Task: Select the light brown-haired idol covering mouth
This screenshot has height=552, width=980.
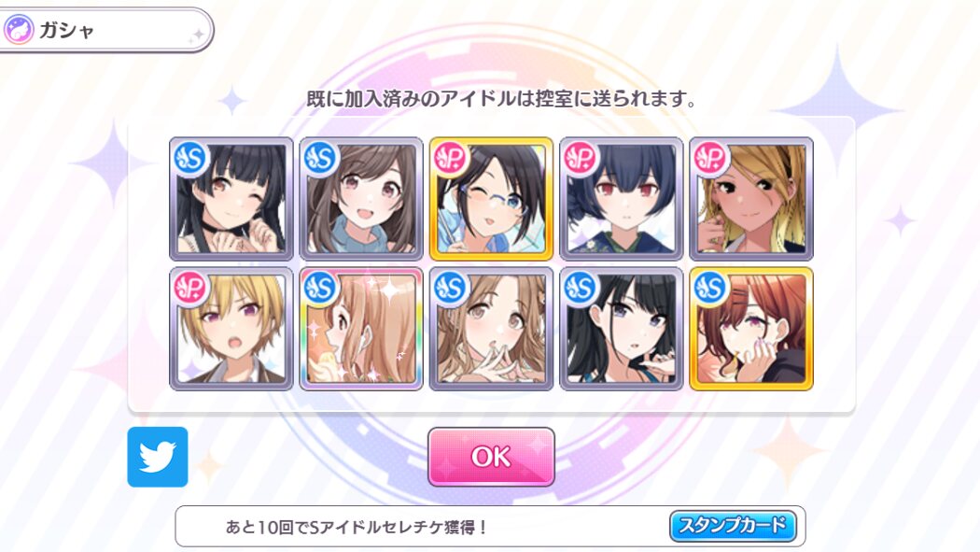Action: point(491,329)
